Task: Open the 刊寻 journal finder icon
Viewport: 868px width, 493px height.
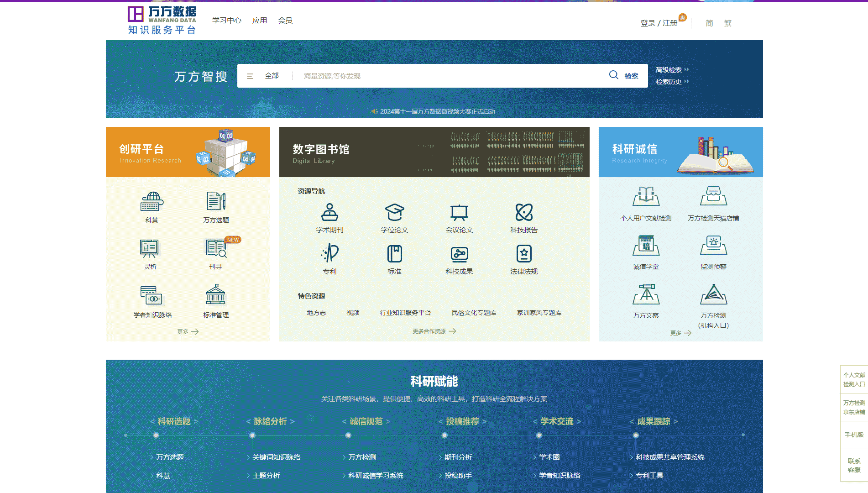Action: [216, 248]
